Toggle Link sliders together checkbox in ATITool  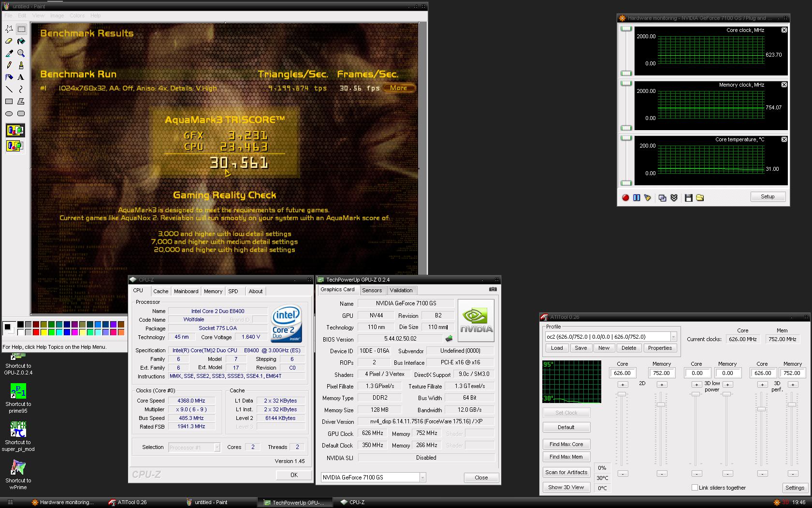[695, 487]
